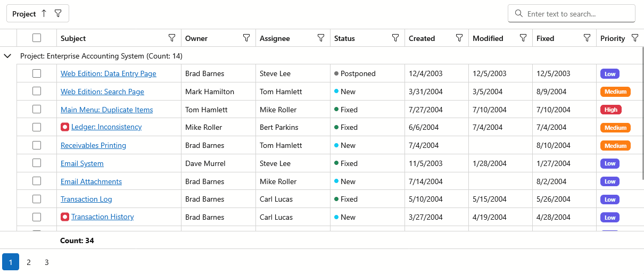Viewport: 644px width, 274px height.
Task: Sort by the Owner column header
Action: [x=196, y=38]
